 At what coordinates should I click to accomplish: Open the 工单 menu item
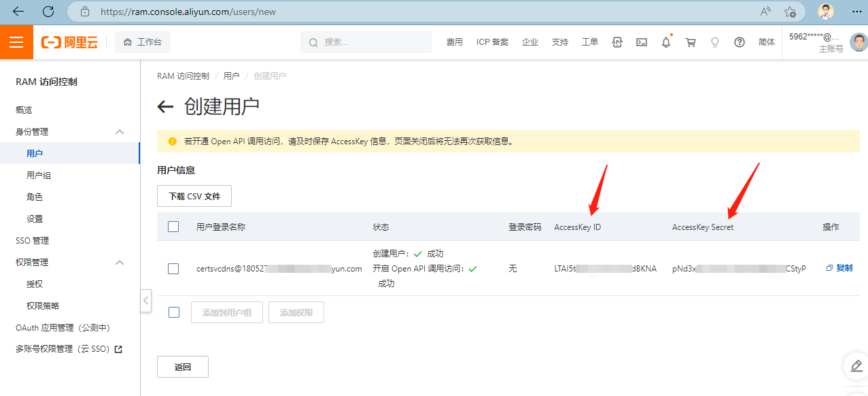coord(589,42)
